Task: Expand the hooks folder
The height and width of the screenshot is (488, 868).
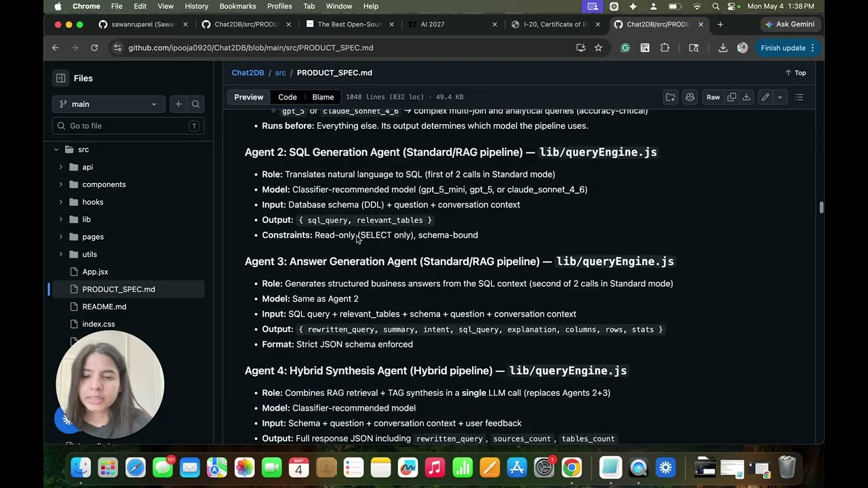Action: (60, 202)
